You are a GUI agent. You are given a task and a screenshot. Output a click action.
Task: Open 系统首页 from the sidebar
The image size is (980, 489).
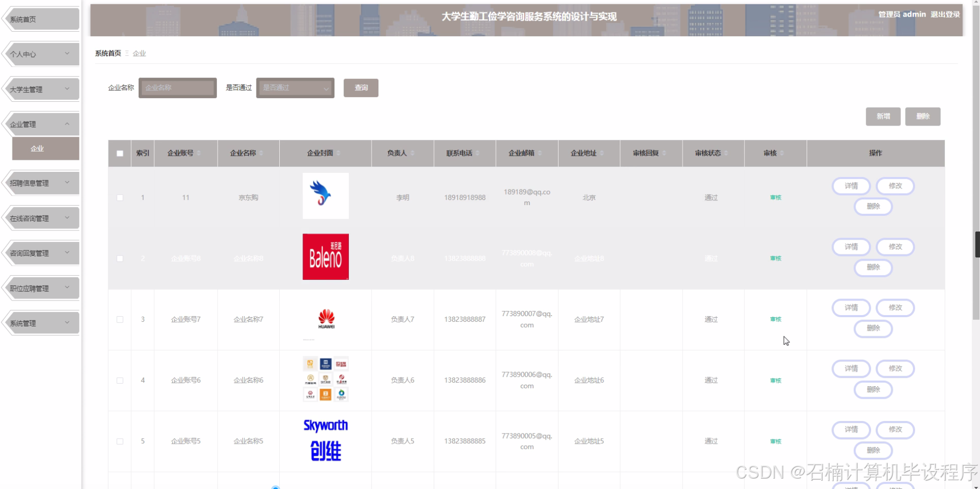[40, 19]
